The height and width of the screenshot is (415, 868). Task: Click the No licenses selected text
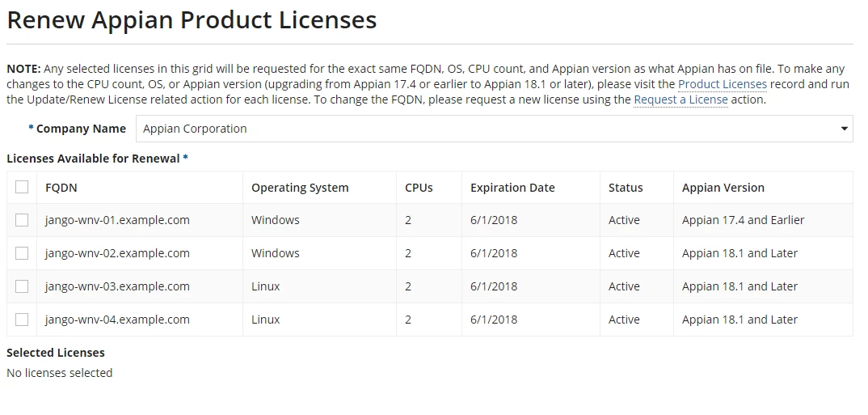(x=59, y=373)
